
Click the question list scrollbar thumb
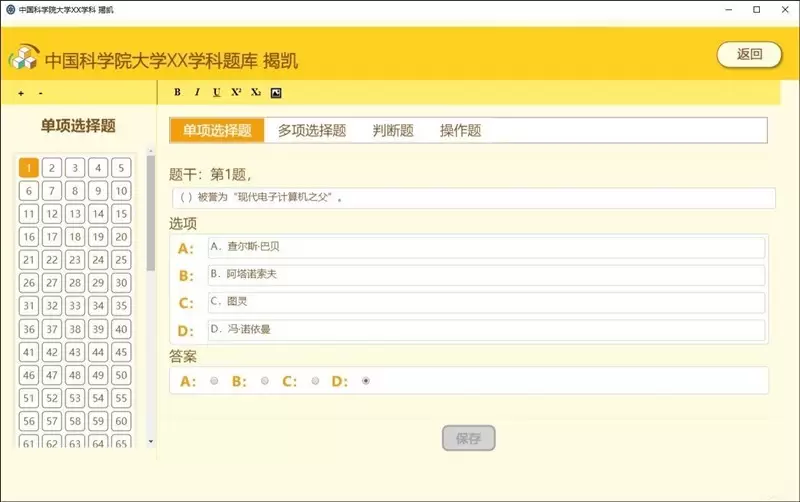pyautogui.click(x=151, y=213)
